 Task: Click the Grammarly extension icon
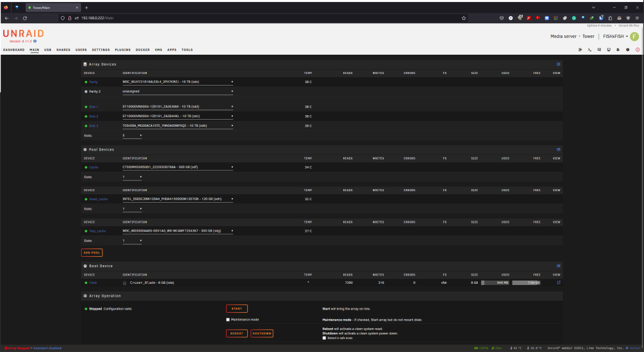[x=574, y=18]
